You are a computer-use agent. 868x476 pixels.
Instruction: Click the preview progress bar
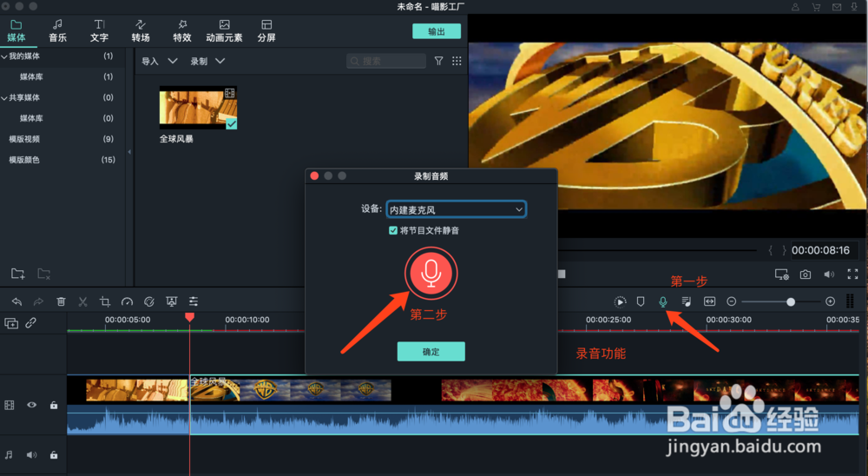(x=658, y=250)
